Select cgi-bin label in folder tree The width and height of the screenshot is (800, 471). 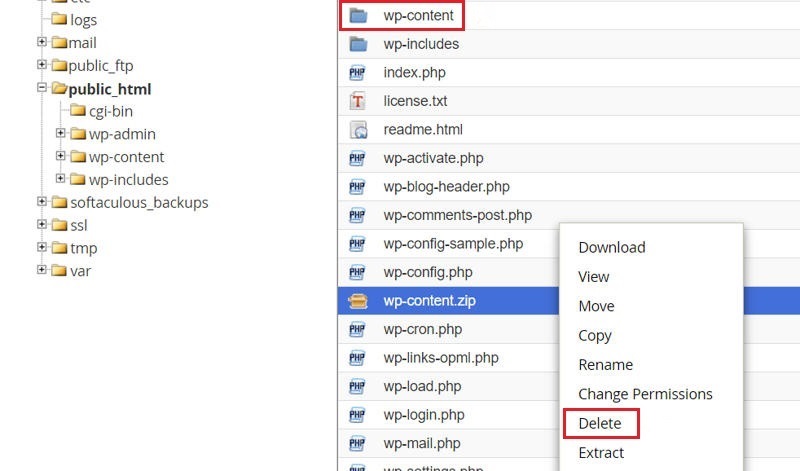point(111,112)
